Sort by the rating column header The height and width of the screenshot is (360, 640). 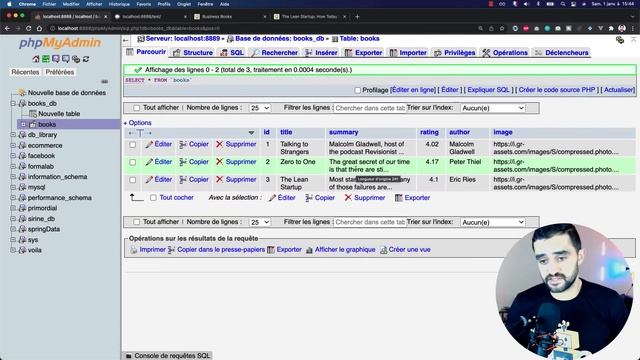pos(429,132)
